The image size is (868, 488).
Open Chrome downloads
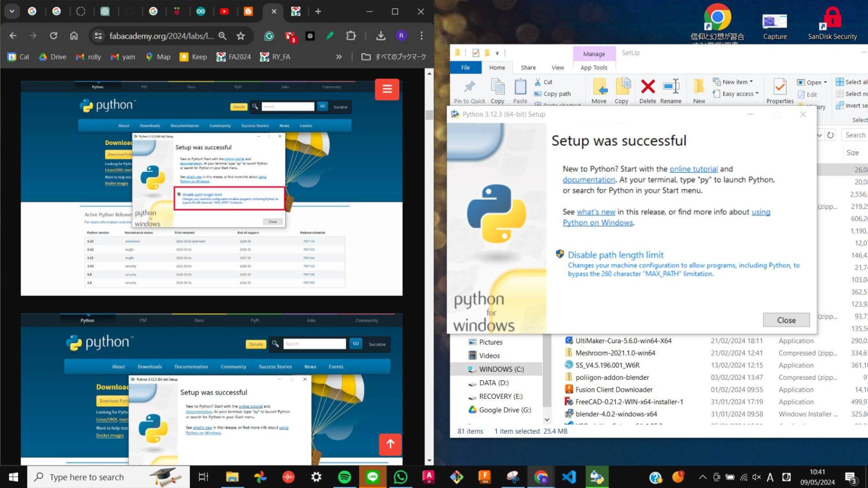coord(381,36)
